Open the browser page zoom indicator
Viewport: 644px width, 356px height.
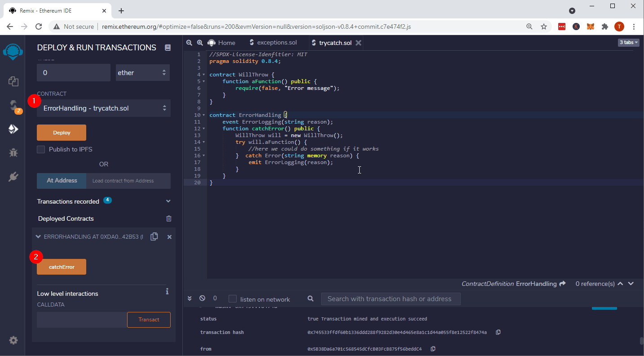[529, 27]
